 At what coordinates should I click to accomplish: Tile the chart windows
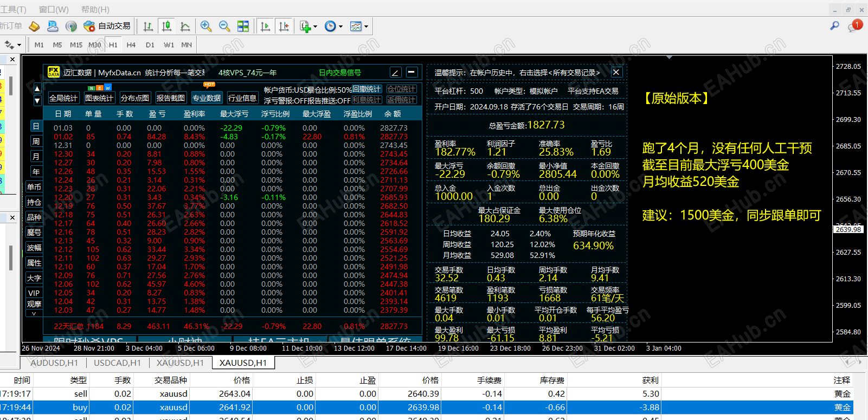pyautogui.click(x=243, y=26)
